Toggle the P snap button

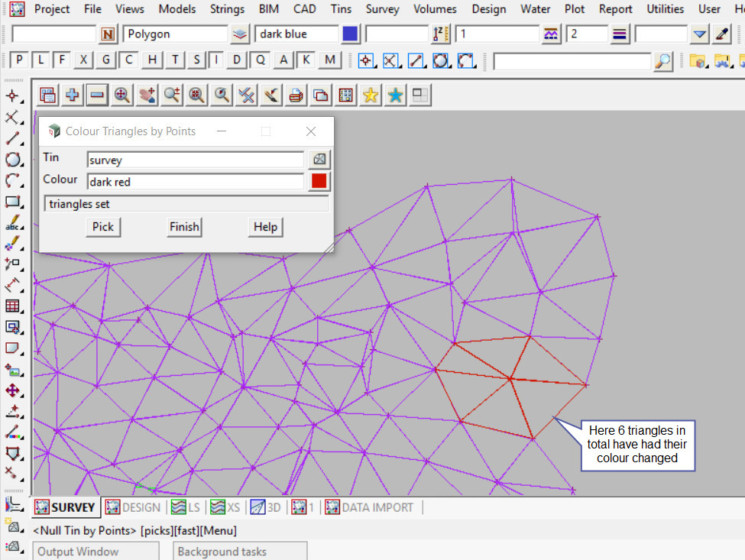tap(19, 60)
